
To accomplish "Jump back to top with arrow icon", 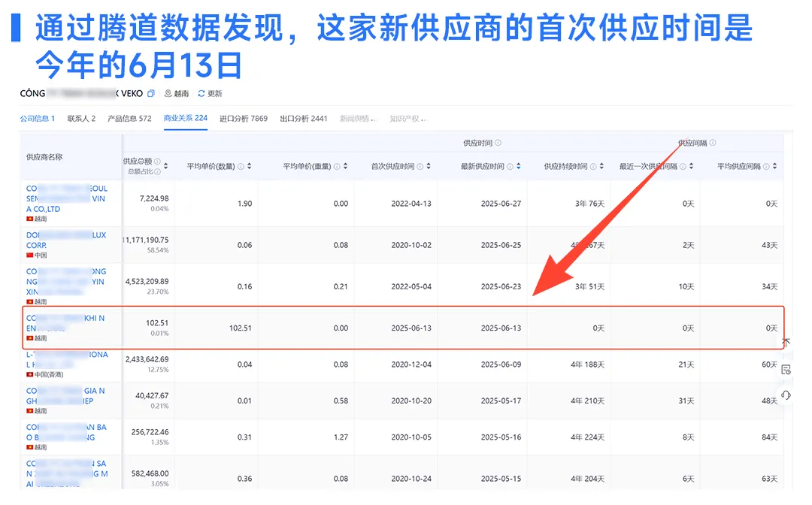I will (786, 342).
